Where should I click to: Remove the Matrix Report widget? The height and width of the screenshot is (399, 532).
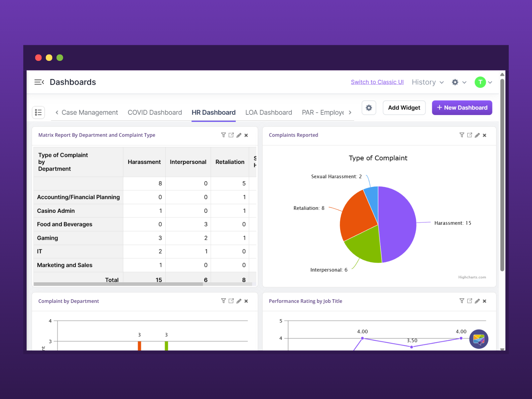pos(246,135)
